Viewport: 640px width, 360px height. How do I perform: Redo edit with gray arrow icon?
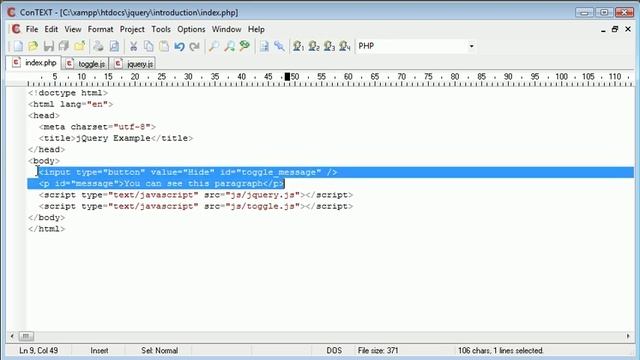coord(195,46)
